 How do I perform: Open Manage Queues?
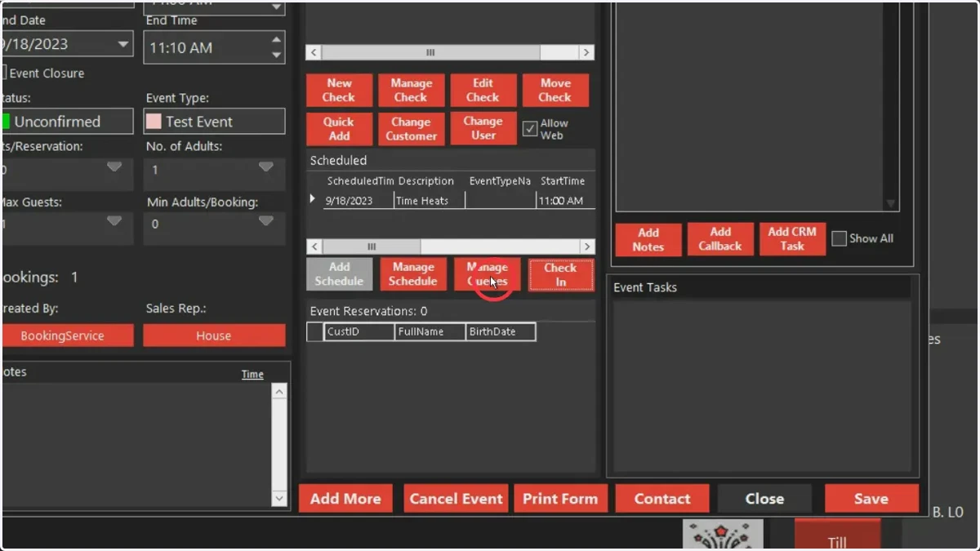488,274
